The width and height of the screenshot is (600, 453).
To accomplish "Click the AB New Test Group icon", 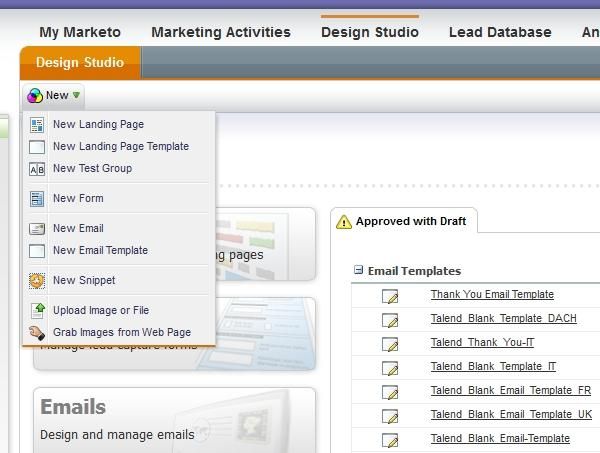I will coord(37,169).
